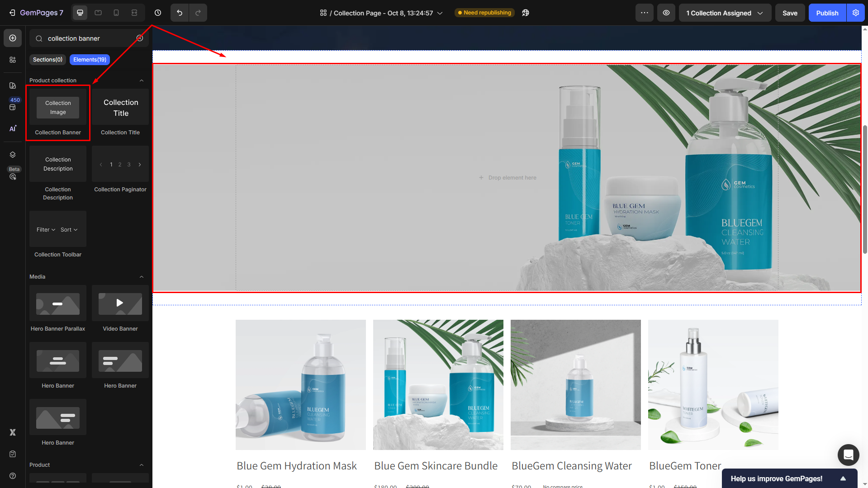Open the layers panel icon
868x488 pixels.
13,155
